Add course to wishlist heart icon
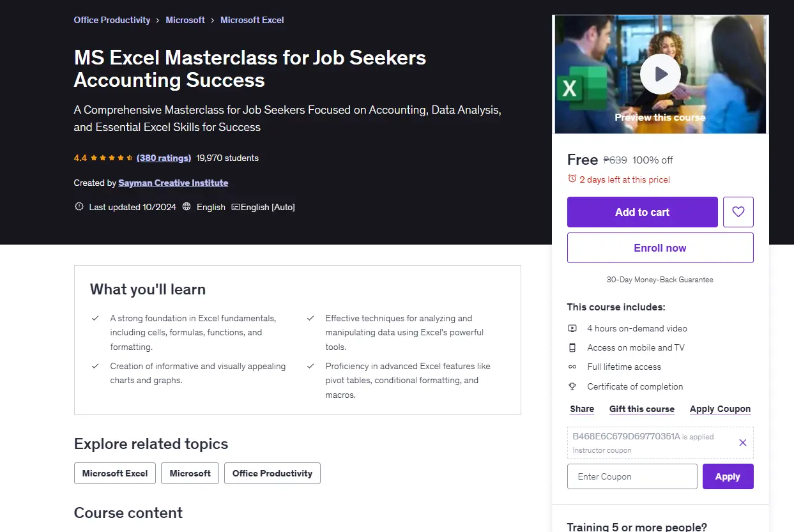794x532 pixels. click(x=738, y=212)
